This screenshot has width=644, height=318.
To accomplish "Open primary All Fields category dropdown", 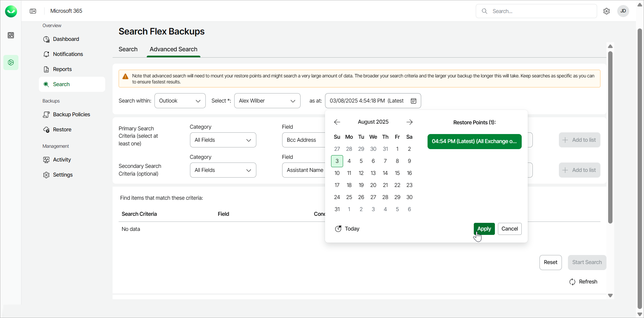I will coord(223,140).
